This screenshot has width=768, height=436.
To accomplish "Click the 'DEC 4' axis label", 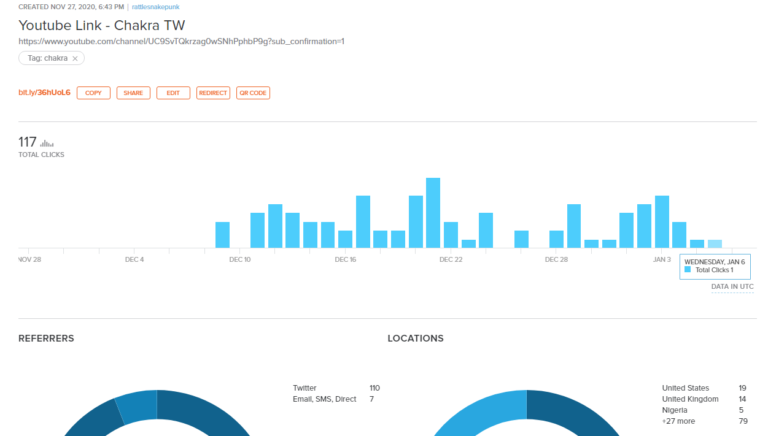I will click(134, 260).
